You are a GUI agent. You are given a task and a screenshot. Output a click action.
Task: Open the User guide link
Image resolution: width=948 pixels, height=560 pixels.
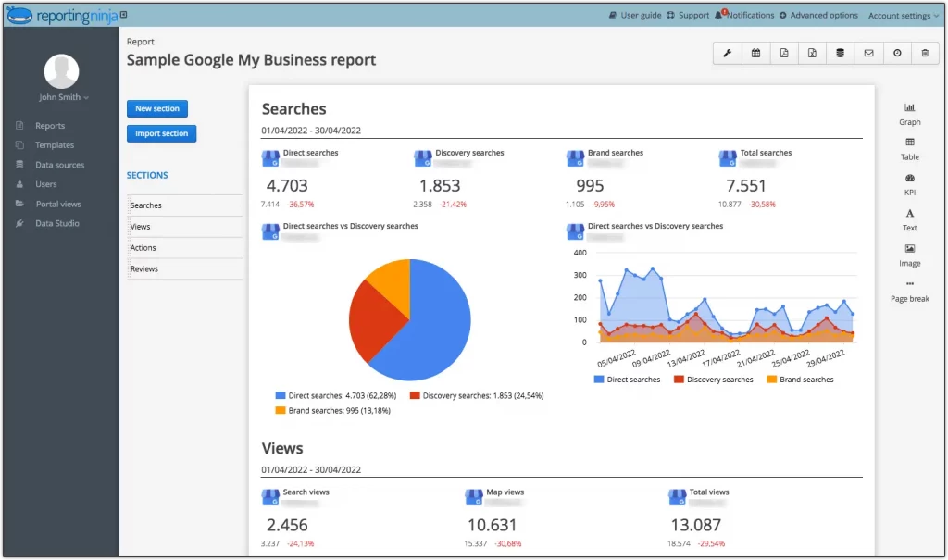coord(635,15)
